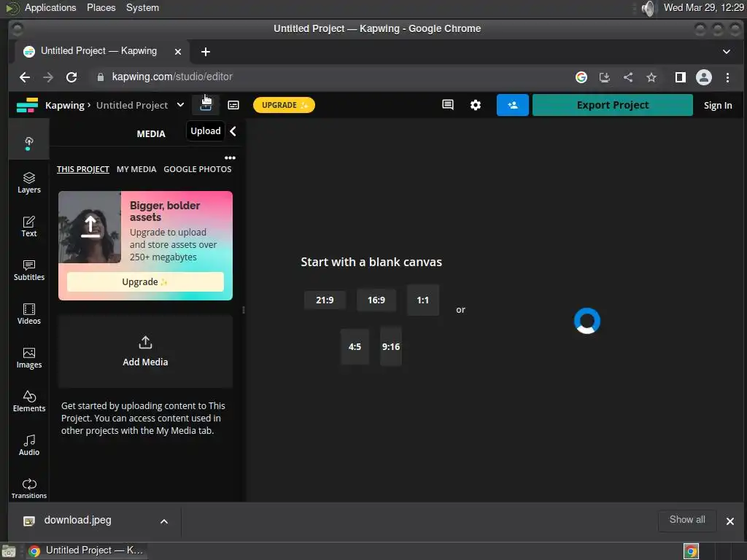Image resolution: width=747 pixels, height=560 pixels.
Task: Select the Untitled Project taskbar entry
Action: (x=86, y=551)
